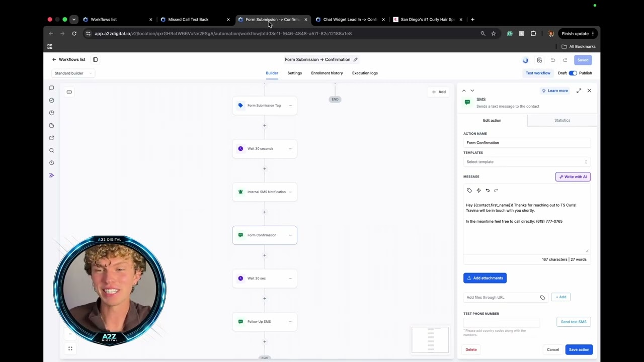Viewport: 644px width, 362px height.
Task: Click the lightning bolt icon in the message toolbar
Action: point(478,191)
